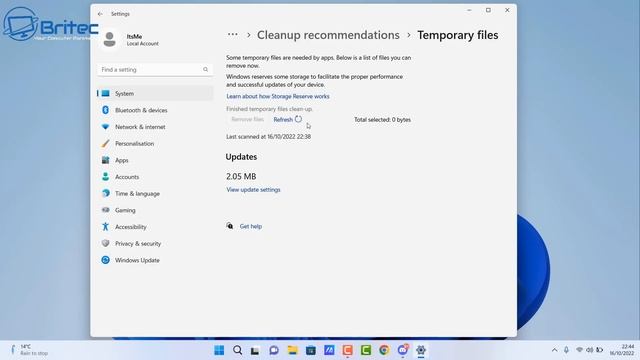
Task: Click the back arrow in Settings
Action: (100, 14)
